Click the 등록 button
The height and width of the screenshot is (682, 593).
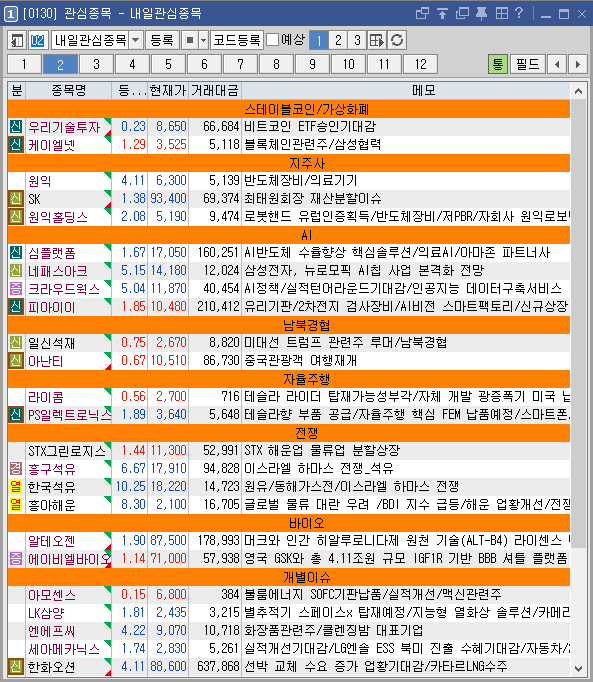tap(162, 40)
